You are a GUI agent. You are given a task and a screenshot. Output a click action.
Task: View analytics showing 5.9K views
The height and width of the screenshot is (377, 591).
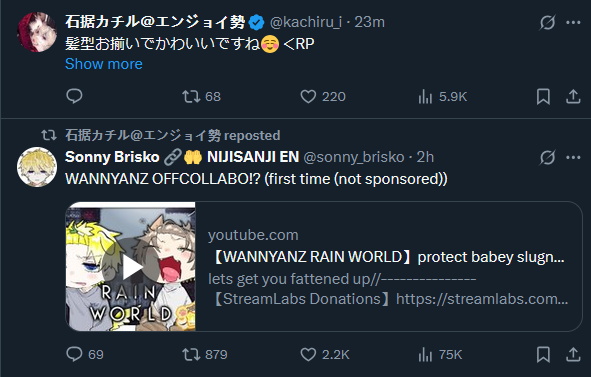(442, 97)
